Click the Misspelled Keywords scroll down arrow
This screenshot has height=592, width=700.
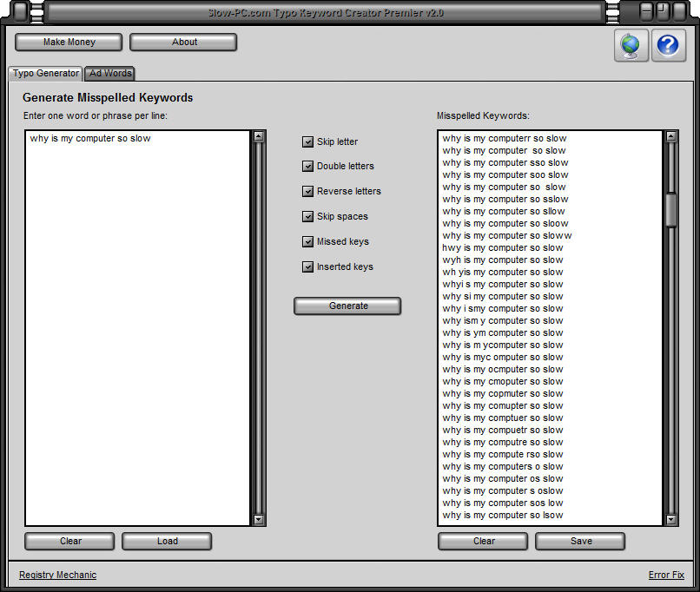pos(671,520)
